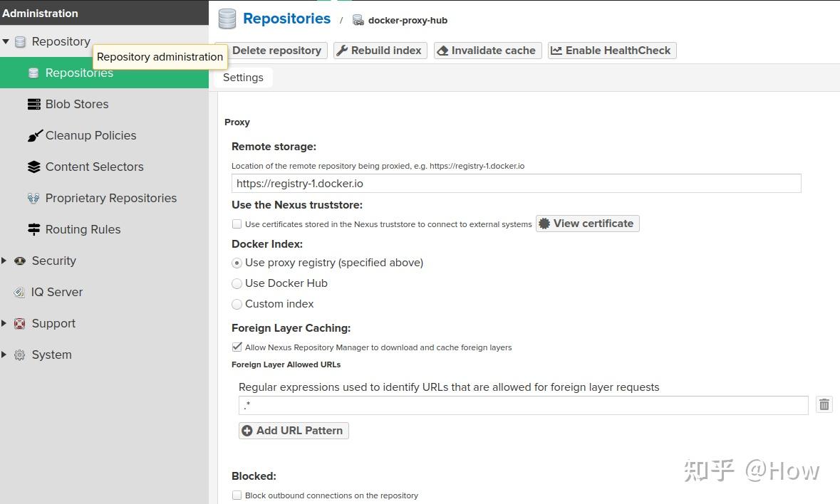Select the Use Docker Hub radio option

point(237,283)
